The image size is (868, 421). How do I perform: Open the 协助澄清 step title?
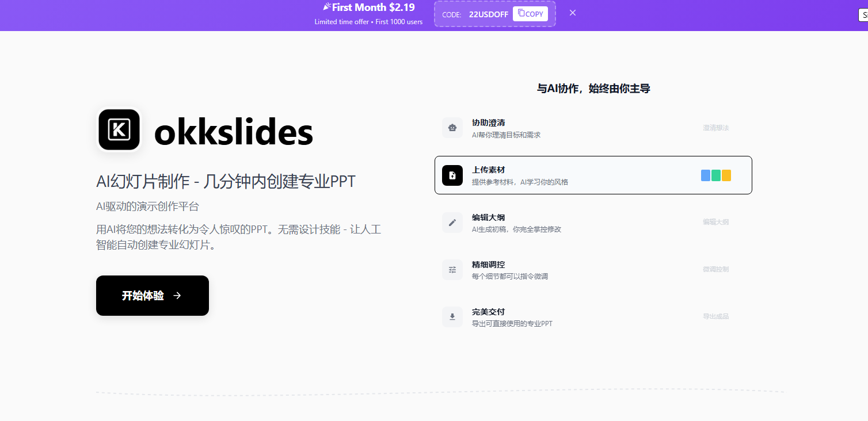coord(488,123)
